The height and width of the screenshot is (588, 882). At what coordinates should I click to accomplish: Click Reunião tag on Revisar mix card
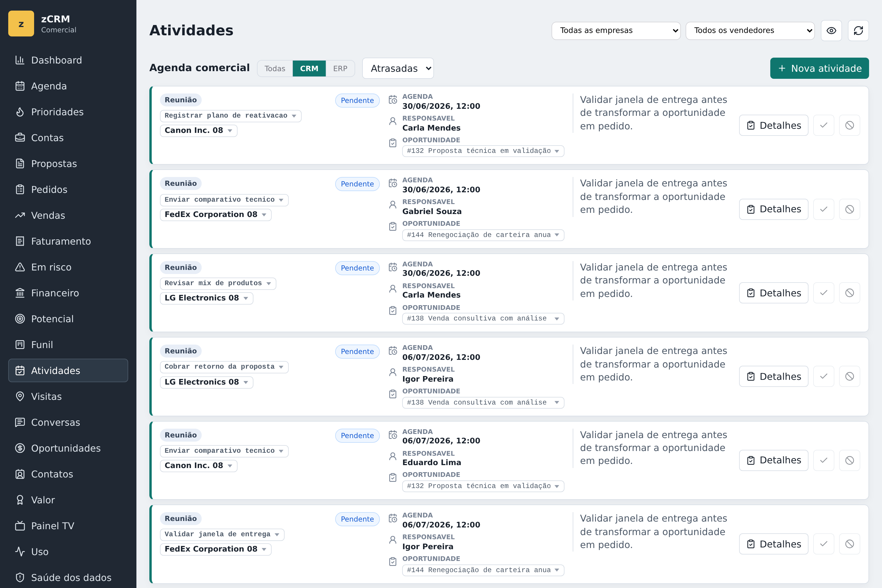pos(181,267)
